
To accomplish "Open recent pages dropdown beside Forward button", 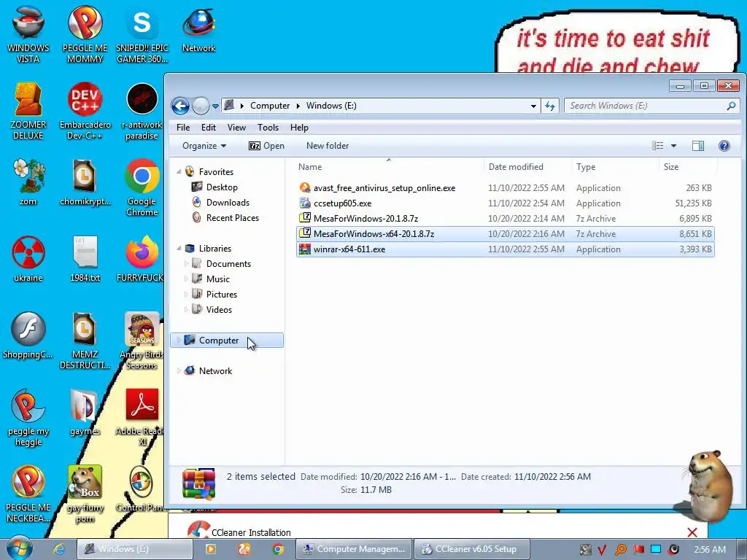I will [215, 106].
